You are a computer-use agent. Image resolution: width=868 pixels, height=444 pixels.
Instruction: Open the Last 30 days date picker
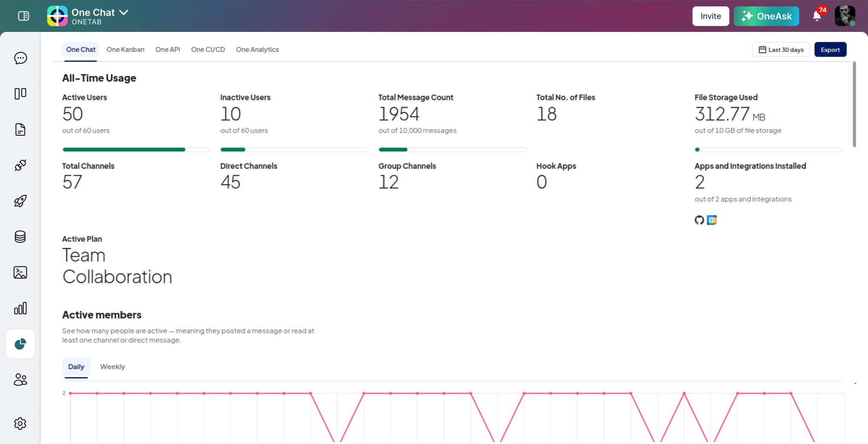(781, 50)
